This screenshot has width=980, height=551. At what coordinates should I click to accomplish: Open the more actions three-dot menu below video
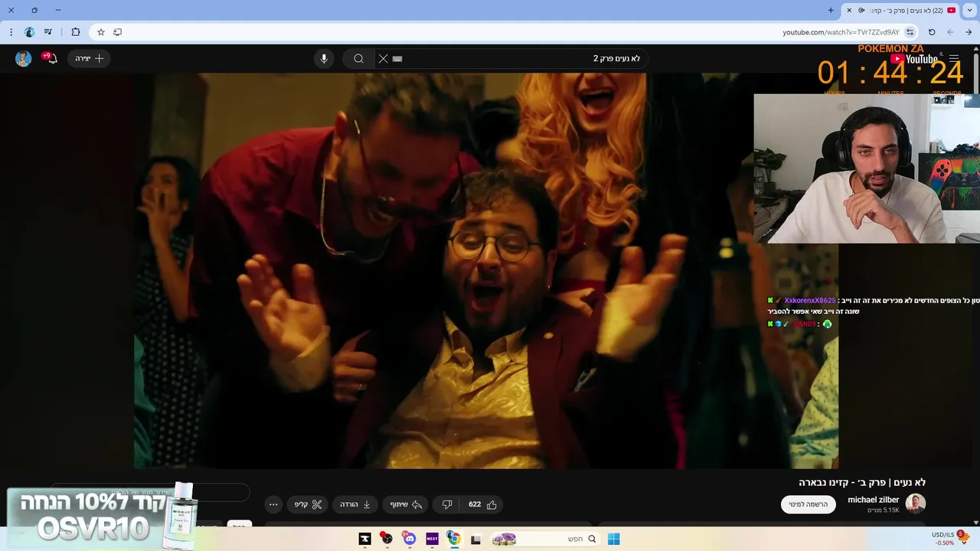[x=273, y=504]
